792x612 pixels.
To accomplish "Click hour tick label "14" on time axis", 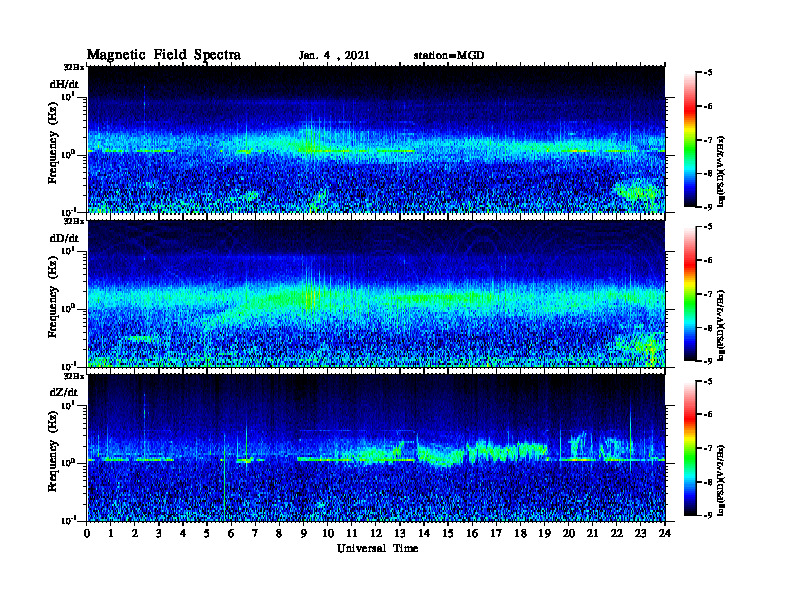I will [424, 533].
